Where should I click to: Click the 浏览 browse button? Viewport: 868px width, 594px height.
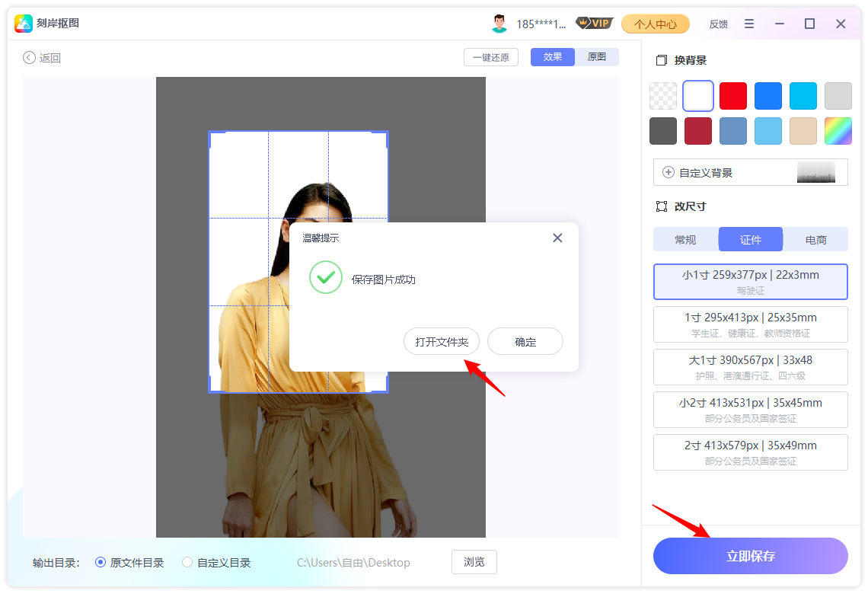coord(474,562)
